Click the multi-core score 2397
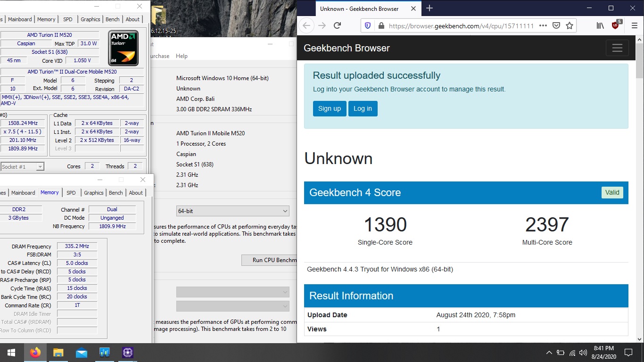 click(x=547, y=225)
